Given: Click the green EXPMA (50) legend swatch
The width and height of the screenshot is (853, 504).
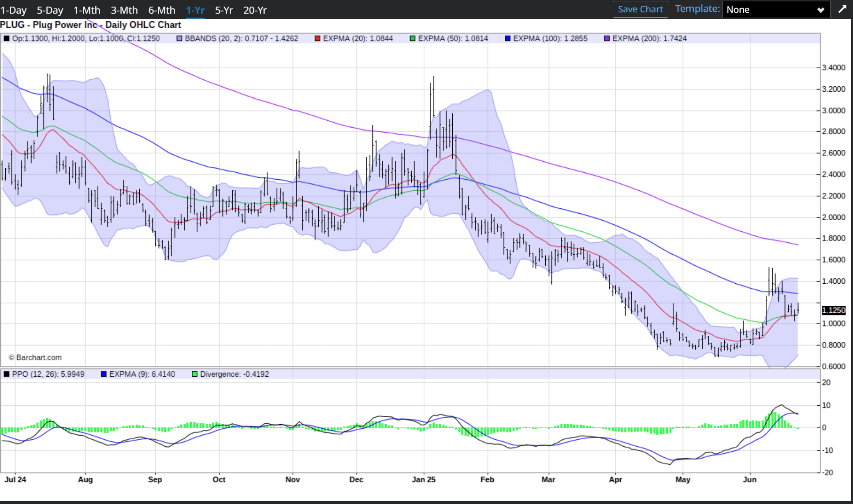Looking at the screenshot, I should tap(413, 39).
